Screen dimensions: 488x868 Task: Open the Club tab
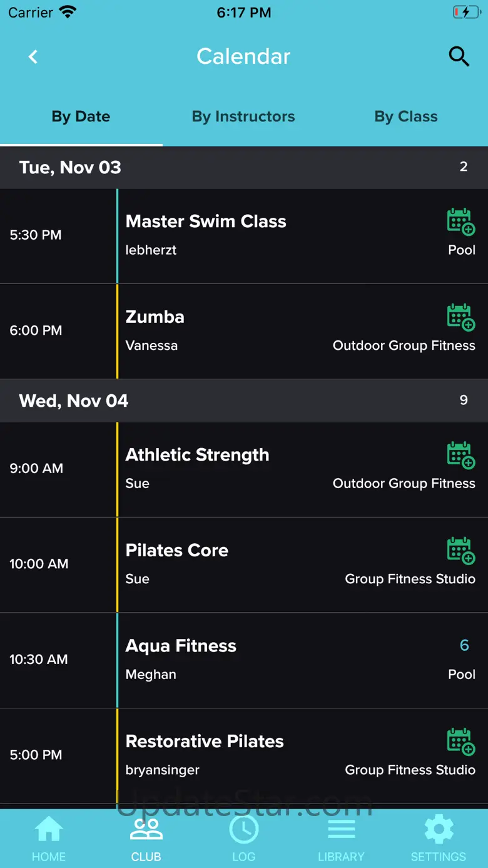click(x=146, y=839)
